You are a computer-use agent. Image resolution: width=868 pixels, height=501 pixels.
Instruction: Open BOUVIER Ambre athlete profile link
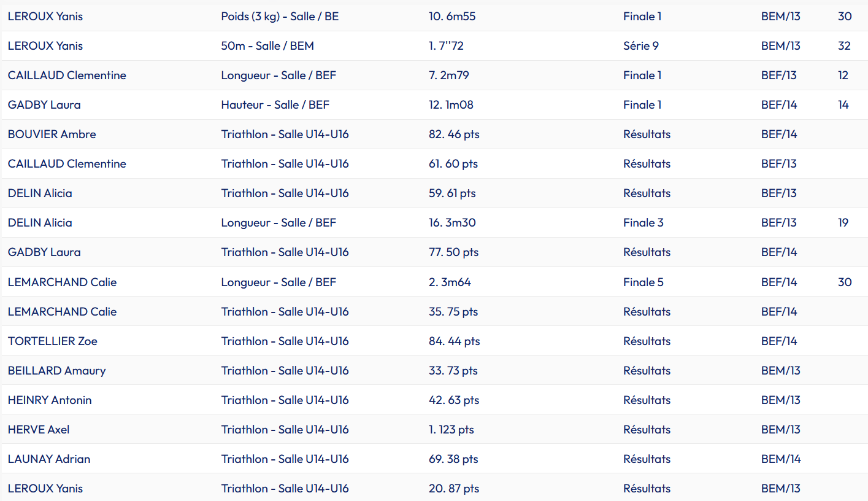pos(52,134)
